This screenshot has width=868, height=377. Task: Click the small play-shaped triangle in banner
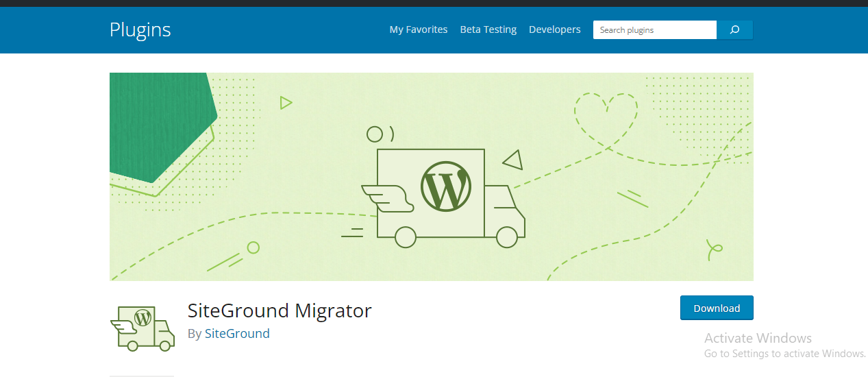286,103
